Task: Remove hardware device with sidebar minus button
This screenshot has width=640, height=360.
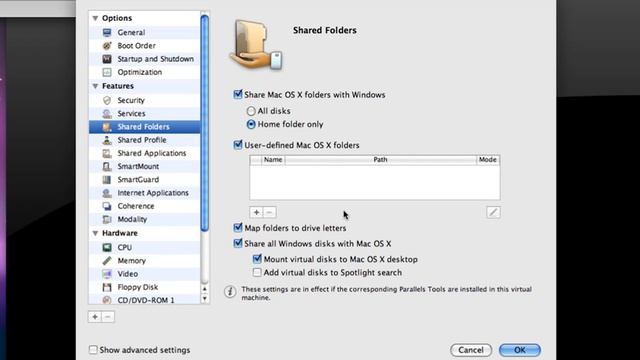Action: coord(108,317)
